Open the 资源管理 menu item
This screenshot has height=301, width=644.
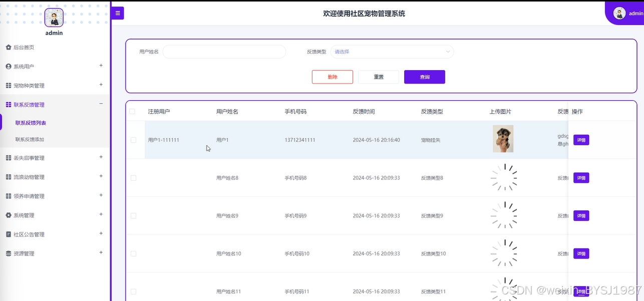point(54,253)
